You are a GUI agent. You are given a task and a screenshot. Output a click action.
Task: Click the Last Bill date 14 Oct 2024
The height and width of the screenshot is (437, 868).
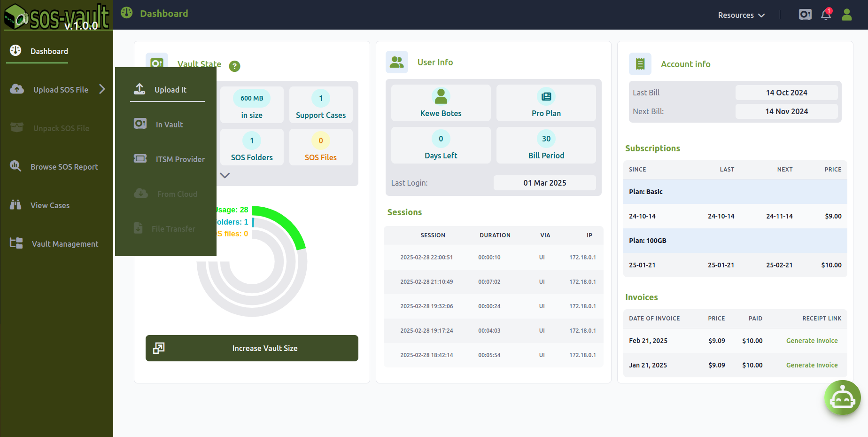click(x=787, y=93)
